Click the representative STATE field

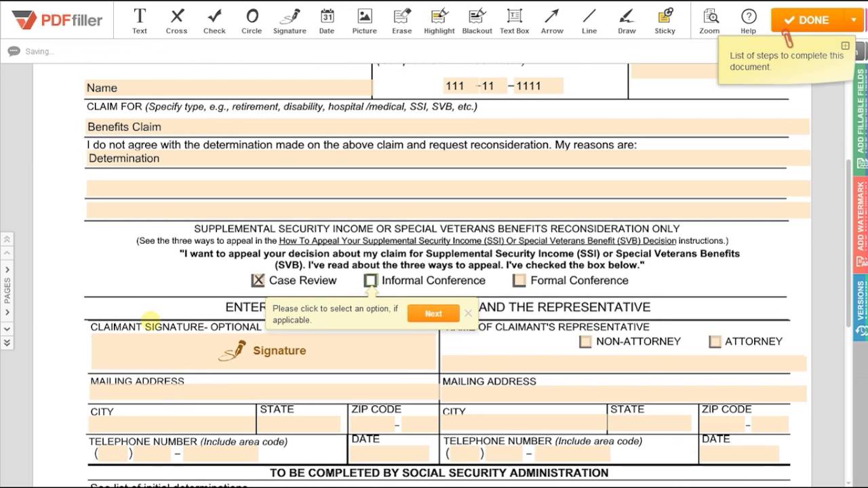tap(650, 425)
